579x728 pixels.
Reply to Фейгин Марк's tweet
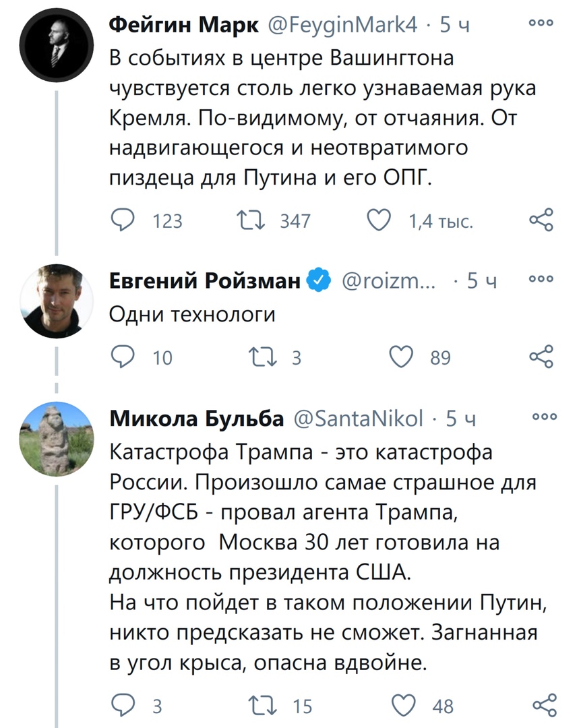(x=123, y=219)
